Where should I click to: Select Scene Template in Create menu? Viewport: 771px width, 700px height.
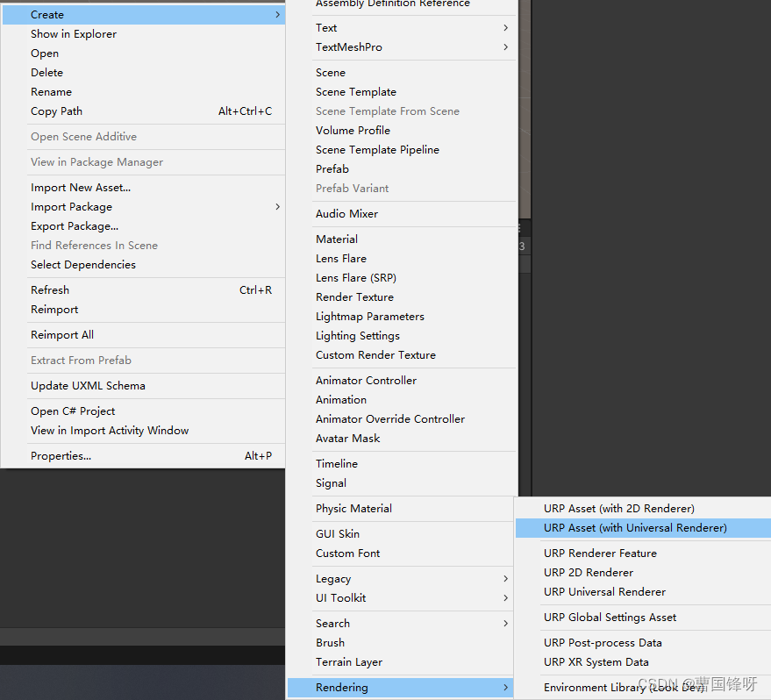coord(402,92)
